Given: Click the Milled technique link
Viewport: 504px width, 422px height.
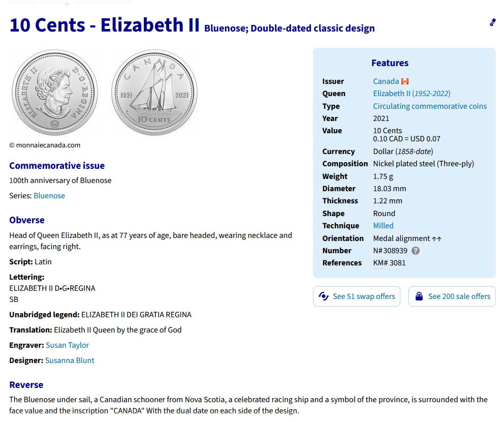Looking at the screenshot, I should [383, 226].
